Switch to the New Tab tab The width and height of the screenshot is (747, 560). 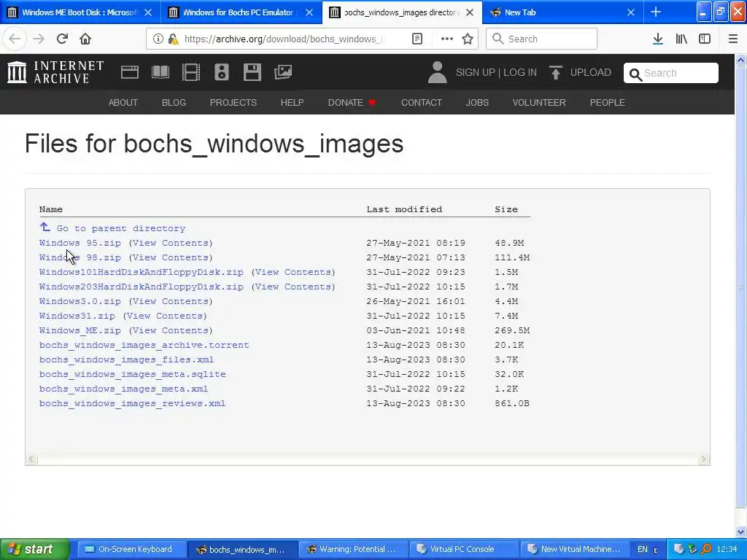point(520,12)
